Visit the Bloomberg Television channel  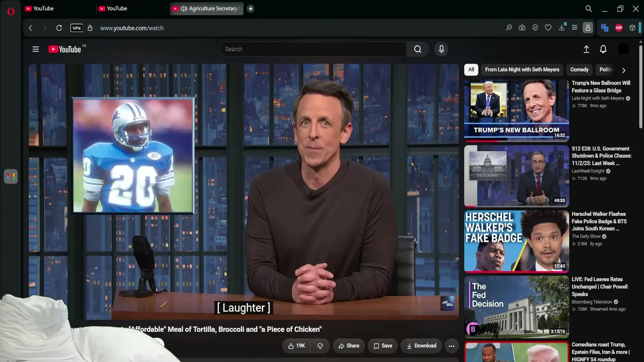592,302
